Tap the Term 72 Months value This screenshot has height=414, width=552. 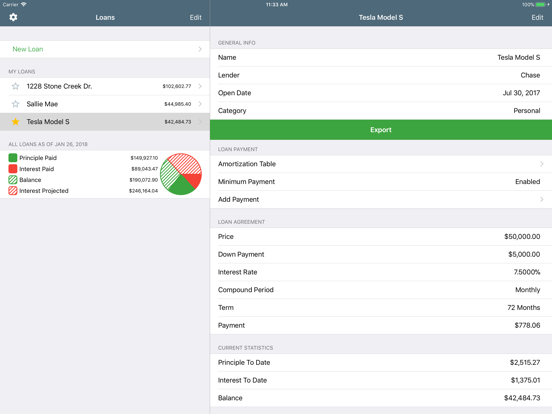(523, 308)
